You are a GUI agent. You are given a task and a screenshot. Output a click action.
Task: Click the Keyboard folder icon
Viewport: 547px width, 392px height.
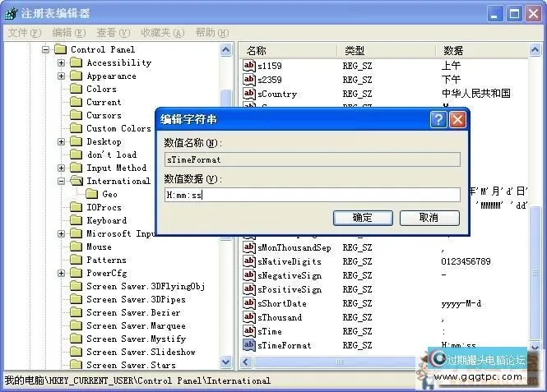[x=76, y=220]
